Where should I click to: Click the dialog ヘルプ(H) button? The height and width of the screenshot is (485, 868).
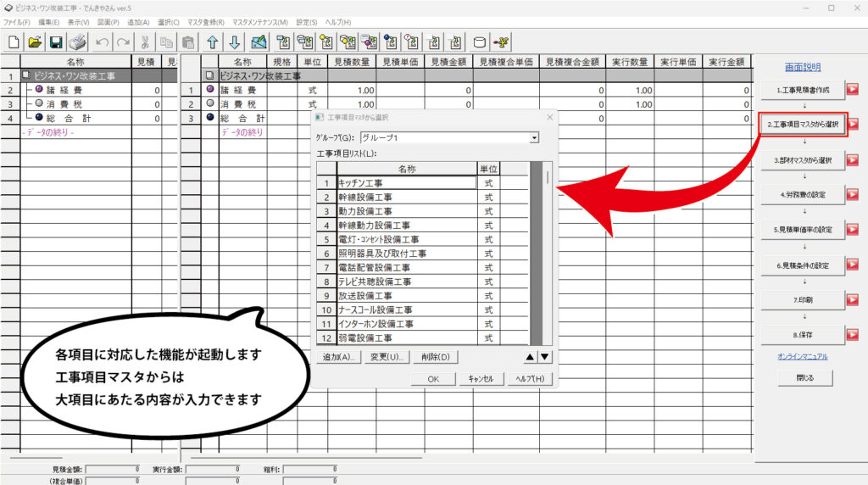click(530, 379)
